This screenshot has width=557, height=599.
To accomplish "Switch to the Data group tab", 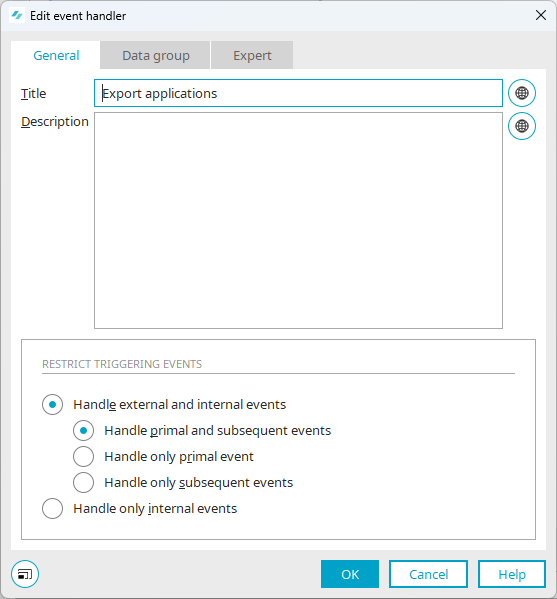I will tap(155, 55).
